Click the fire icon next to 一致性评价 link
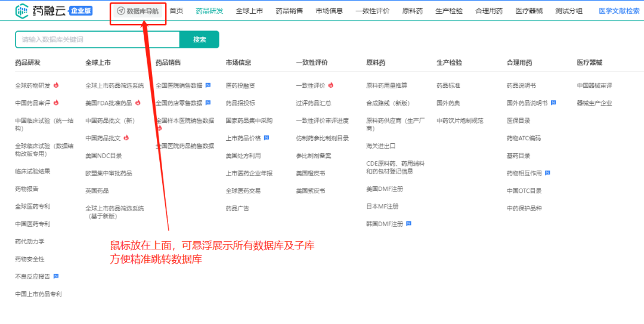 pyautogui.click(x=331, y=85)
